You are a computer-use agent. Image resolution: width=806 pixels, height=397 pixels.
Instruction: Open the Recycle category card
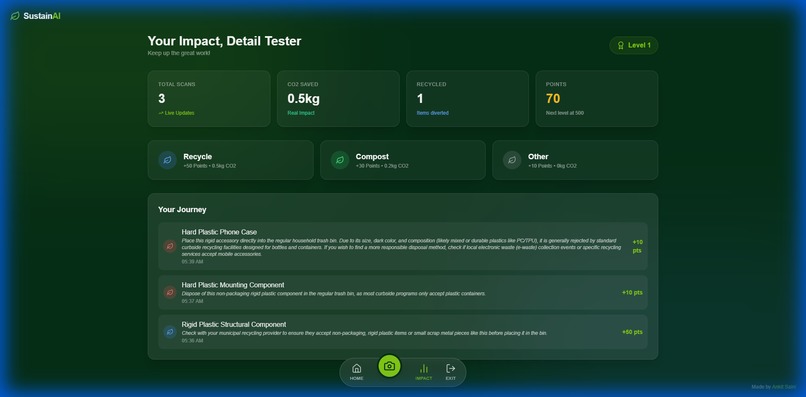click(230, 160)
